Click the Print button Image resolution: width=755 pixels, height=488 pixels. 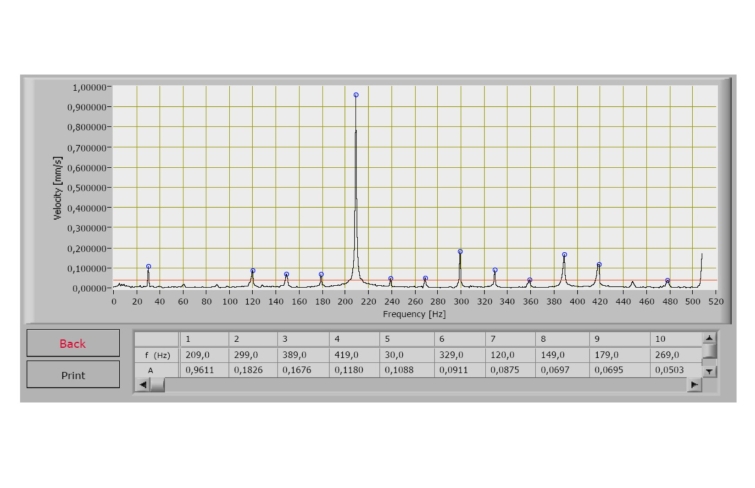[73, 375]
